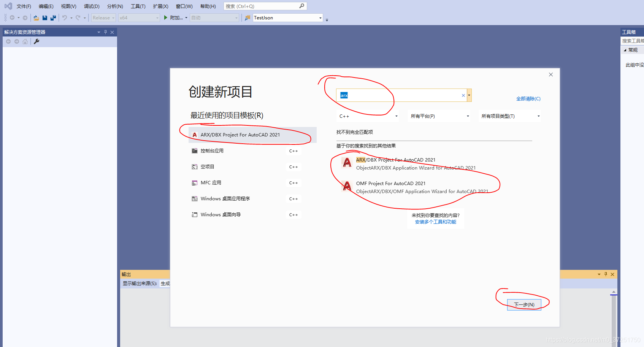The height and width of the screenshot is (347, 644).
Task: Click the Save icon on the toolbar
Action: pos(45,17)
